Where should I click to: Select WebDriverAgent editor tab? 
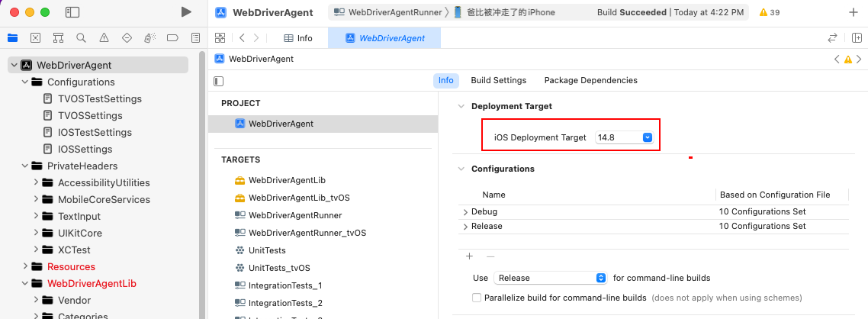click(384, 38)
